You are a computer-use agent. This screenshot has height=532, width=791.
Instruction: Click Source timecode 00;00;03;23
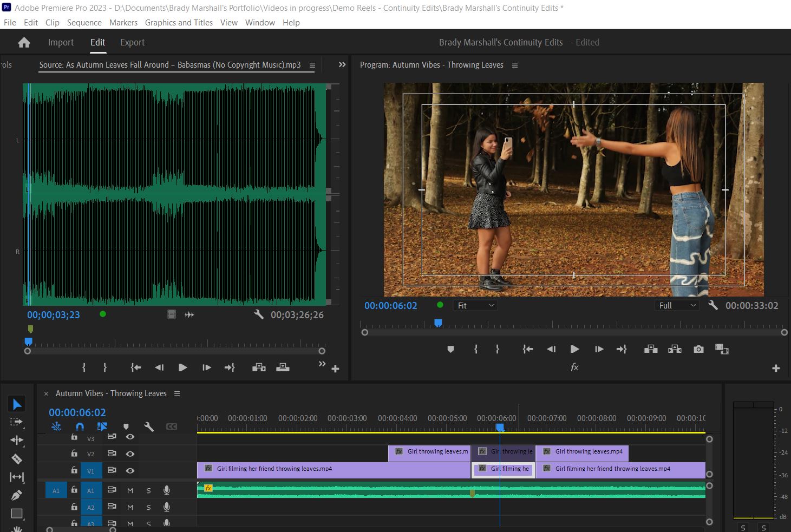[54, 314]
